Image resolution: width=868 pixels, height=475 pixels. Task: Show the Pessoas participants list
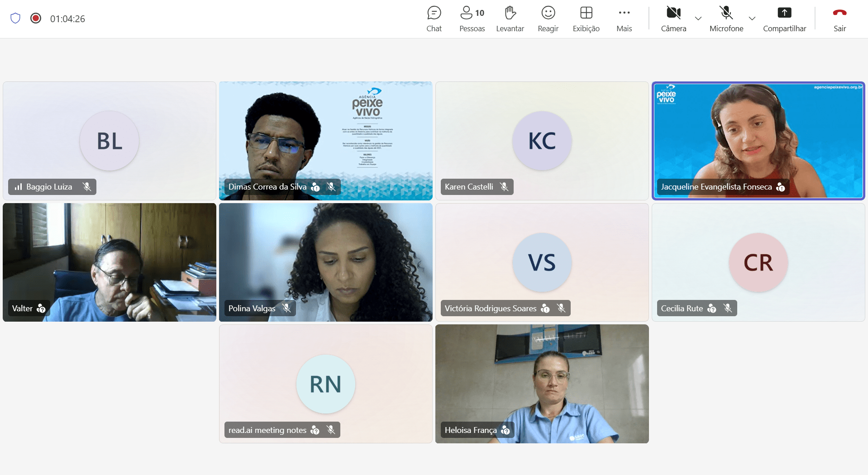[x=472, y=19]
